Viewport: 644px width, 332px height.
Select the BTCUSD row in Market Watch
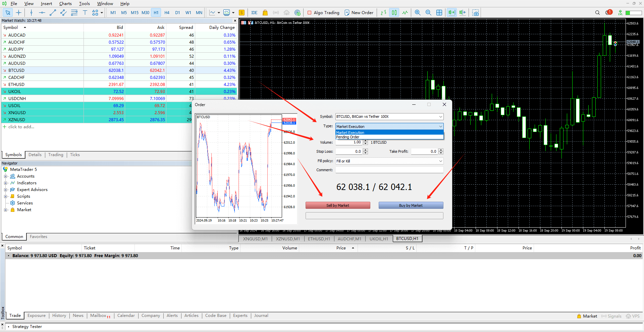119,70
